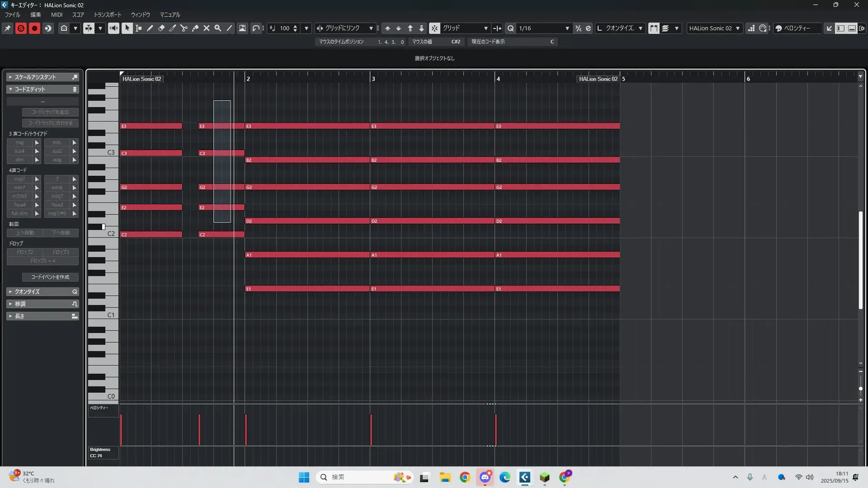This screenshot has width=868, height=488.
Task: Open the MIDI menu
Action: click(x=57, y=15)
